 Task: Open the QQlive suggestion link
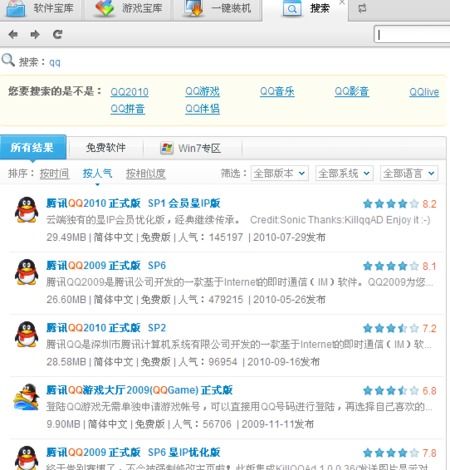(x=424, y=92)
